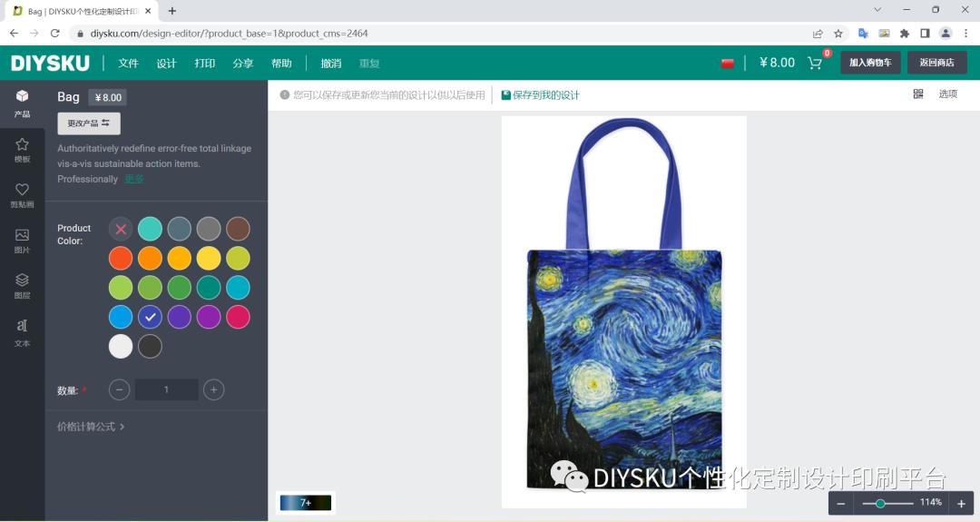
Task: Open the 文本 text tool panel
Action: click(x=22, y=332)
